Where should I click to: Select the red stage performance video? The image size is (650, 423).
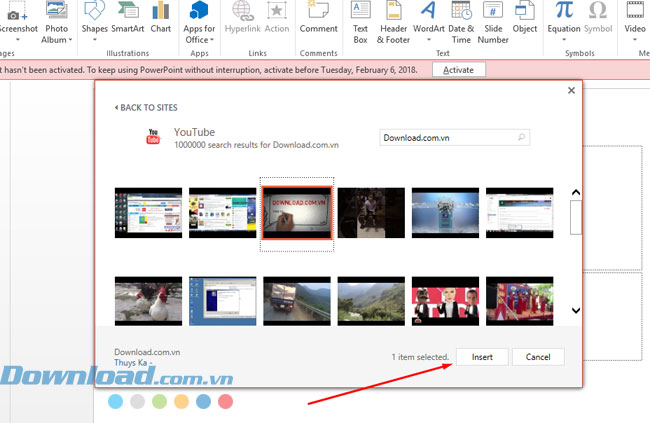tap(519, 301)
